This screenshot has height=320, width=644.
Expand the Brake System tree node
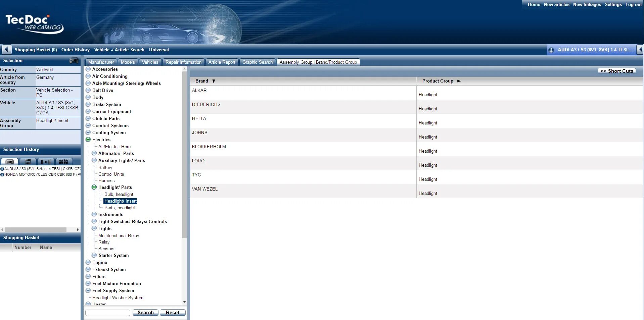[x=88, y=104]
